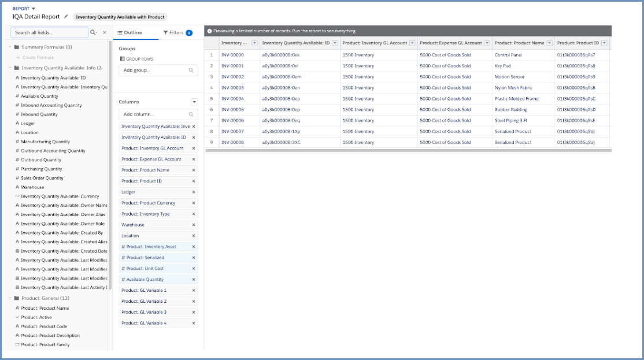This screenshot has height=360, width=644.
Task: Open Product: Product ID column header dropdown
Action: point(604,43)
